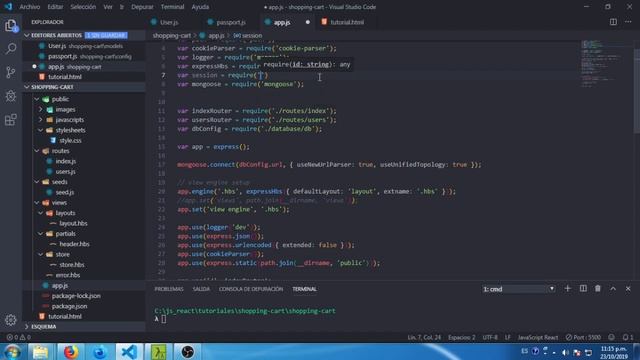
Task: Launch Firefox from the taskbar
Action: (70, 352)
